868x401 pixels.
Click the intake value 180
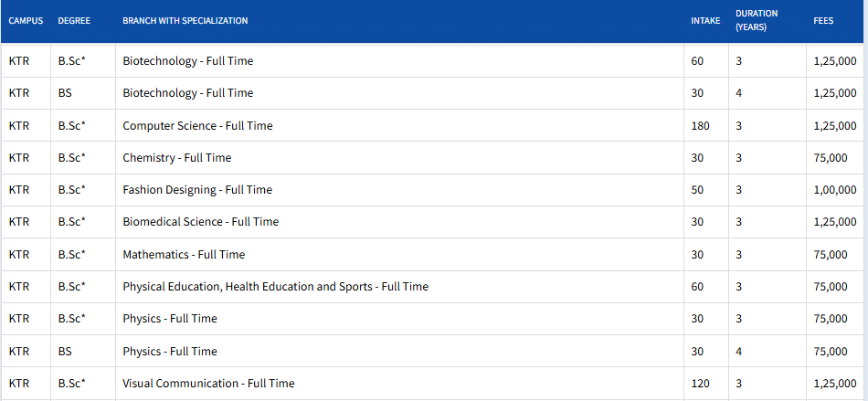[x=700, y=125]
